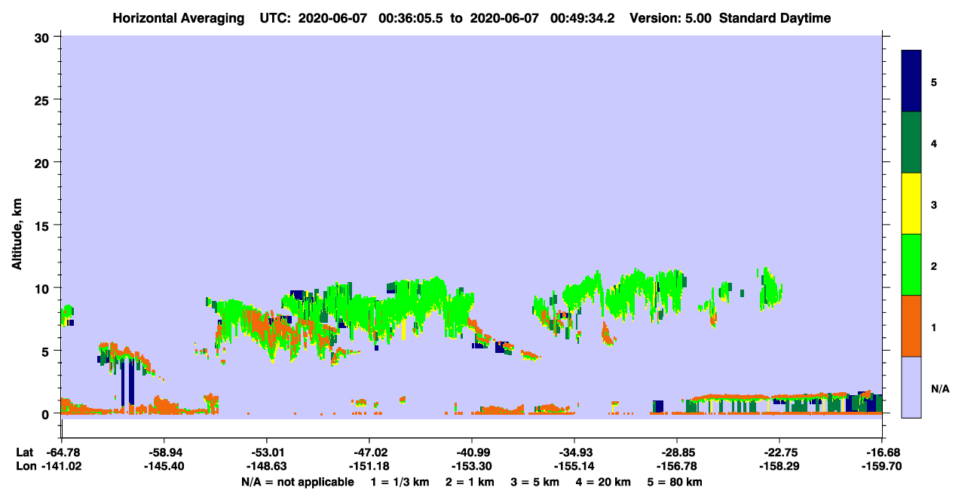The width and height of the screenshot is (980, 503).
Task: Click the longitude value -141.02
Action: tap(61, 467)
